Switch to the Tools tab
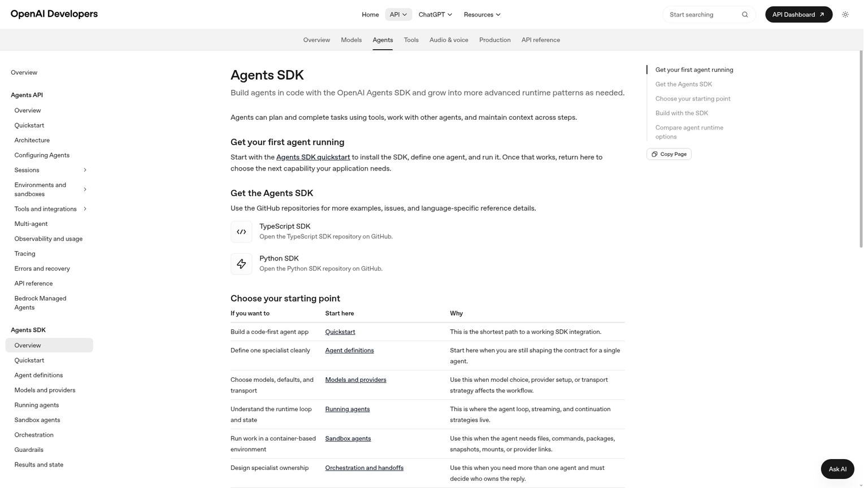This screenshot has height=488, width=868. 411,40
